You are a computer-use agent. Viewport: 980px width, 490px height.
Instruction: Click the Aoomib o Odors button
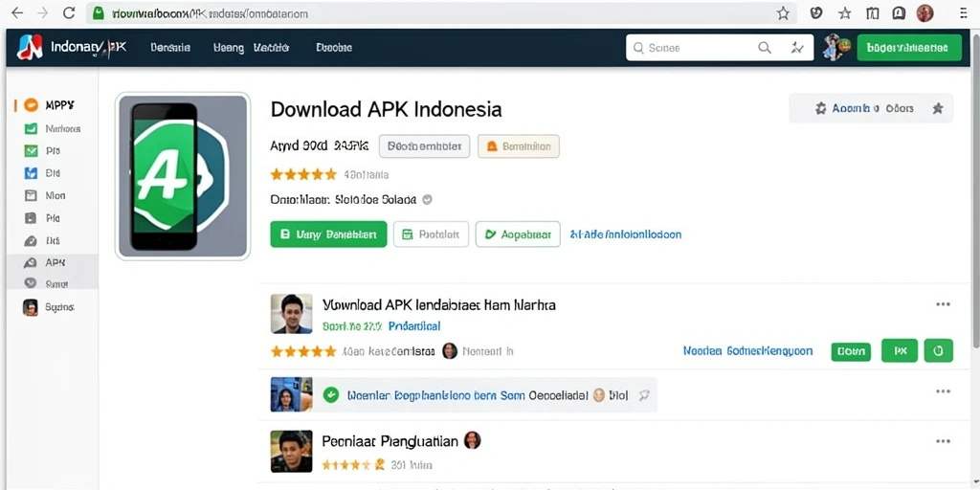coord(871,109)
